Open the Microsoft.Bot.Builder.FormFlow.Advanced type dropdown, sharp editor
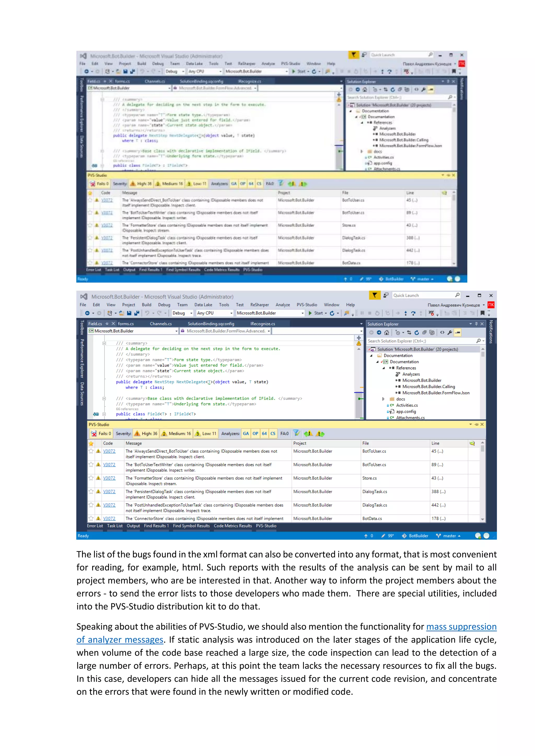Viewport: 535px width, 756px height. point(225,331)
